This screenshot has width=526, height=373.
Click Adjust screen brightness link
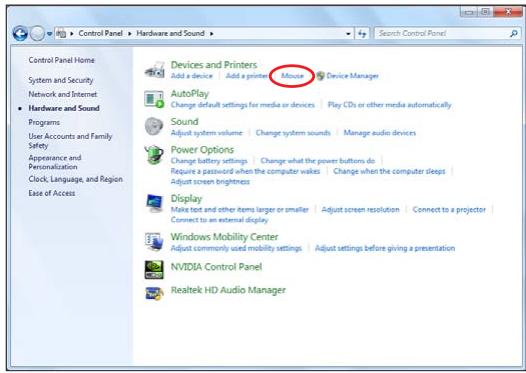[x=210, y=181]
